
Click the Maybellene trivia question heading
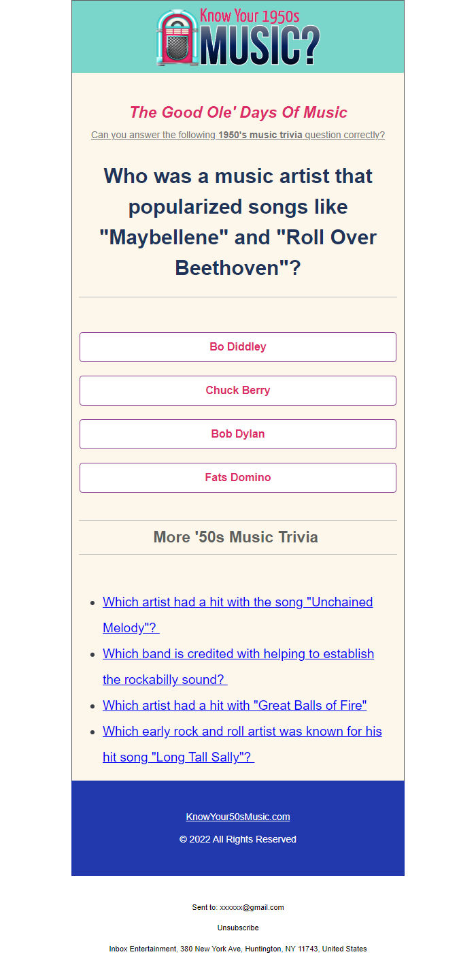point(238,222)
